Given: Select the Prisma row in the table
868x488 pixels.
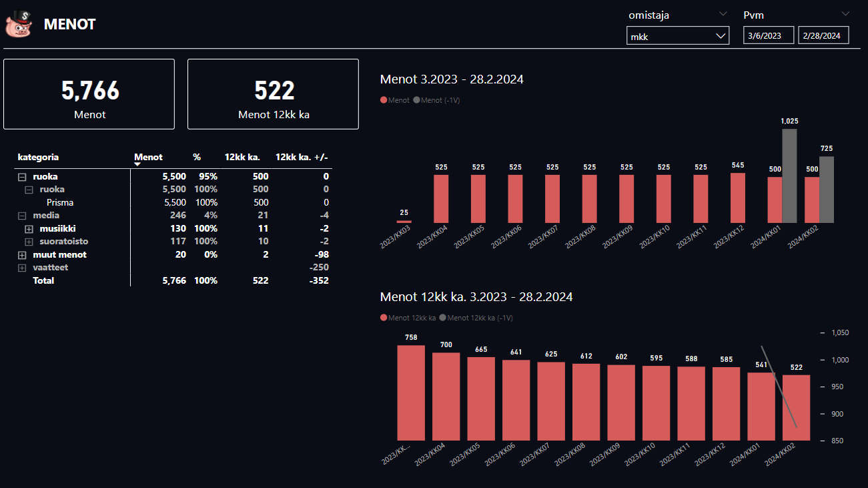Looking at the screenshot, I should [x=60, y=202].
